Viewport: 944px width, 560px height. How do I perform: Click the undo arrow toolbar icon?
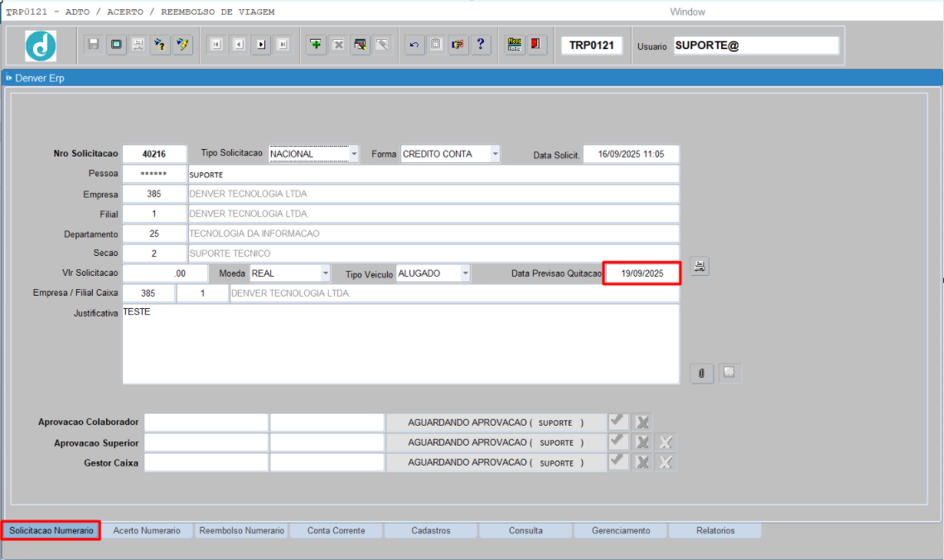(414, 45)
